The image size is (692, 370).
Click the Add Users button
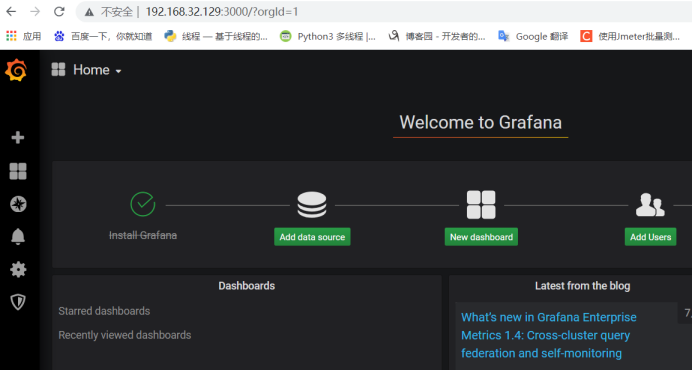click(650, 237)
